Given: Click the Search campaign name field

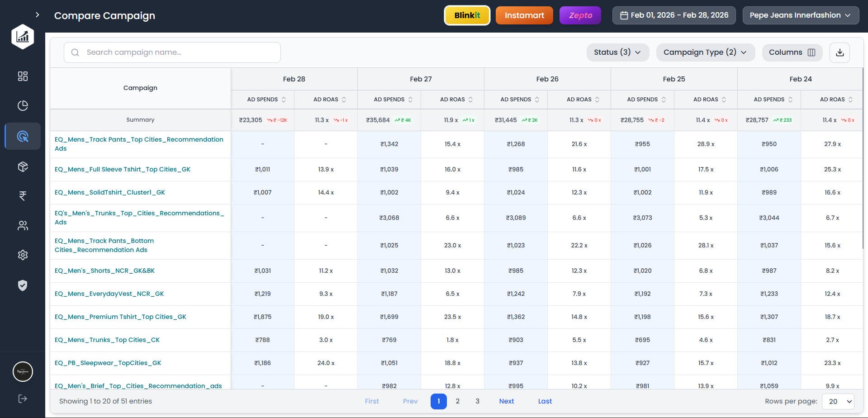Looking at the screenshot, I should click(x=172, y=52).
